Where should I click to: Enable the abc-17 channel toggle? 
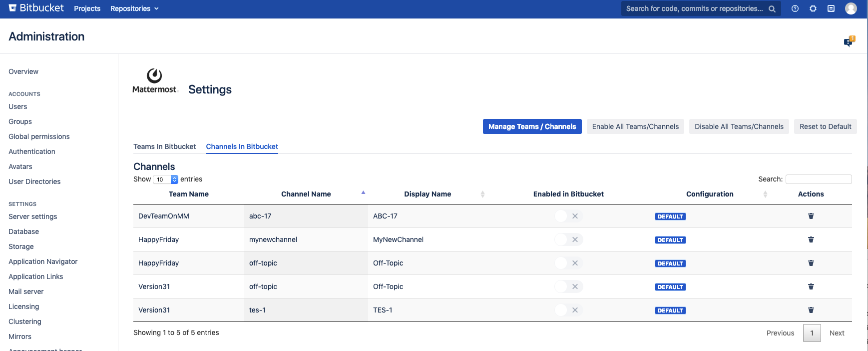tap(568, 216)
